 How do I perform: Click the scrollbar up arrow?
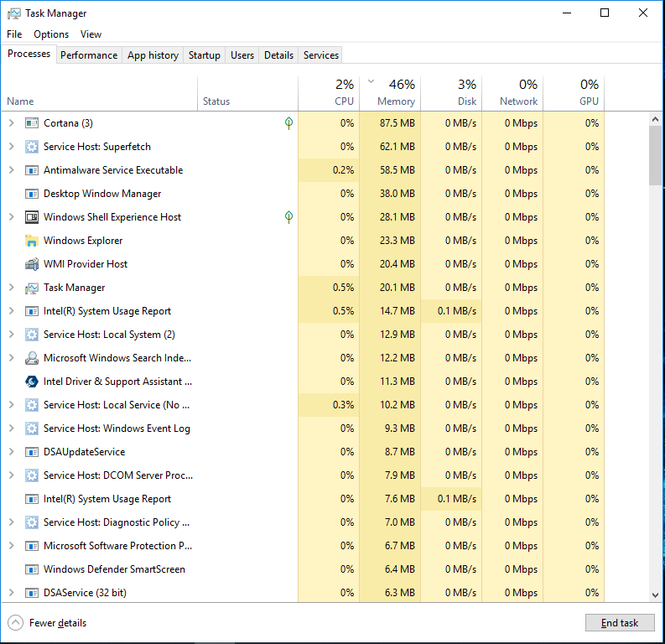point(655,120)
